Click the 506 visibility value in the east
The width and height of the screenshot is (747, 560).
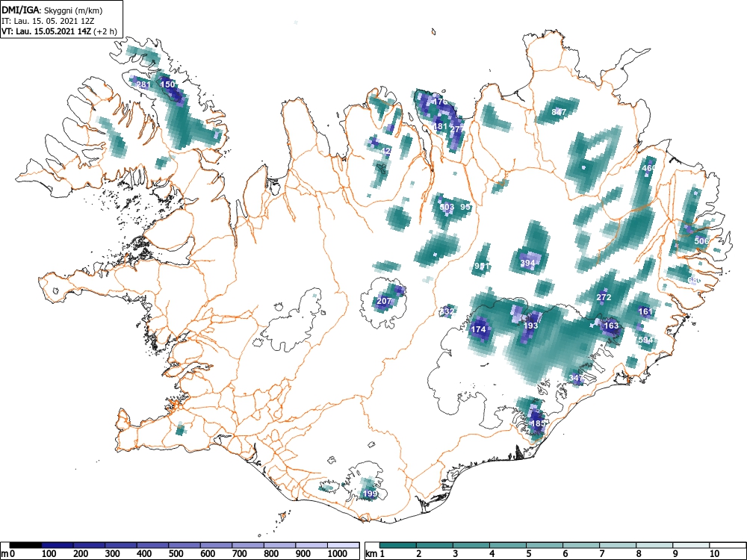(x=701, y=241)
